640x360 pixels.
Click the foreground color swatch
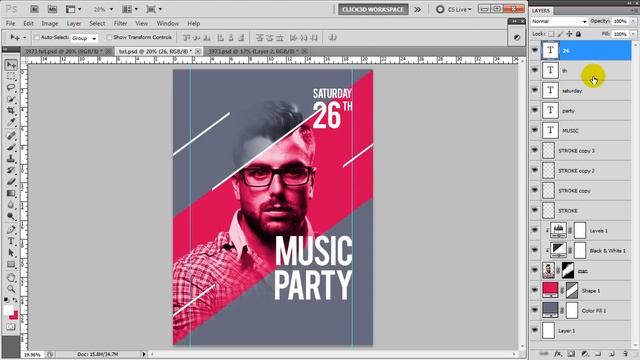coord(9,310)
